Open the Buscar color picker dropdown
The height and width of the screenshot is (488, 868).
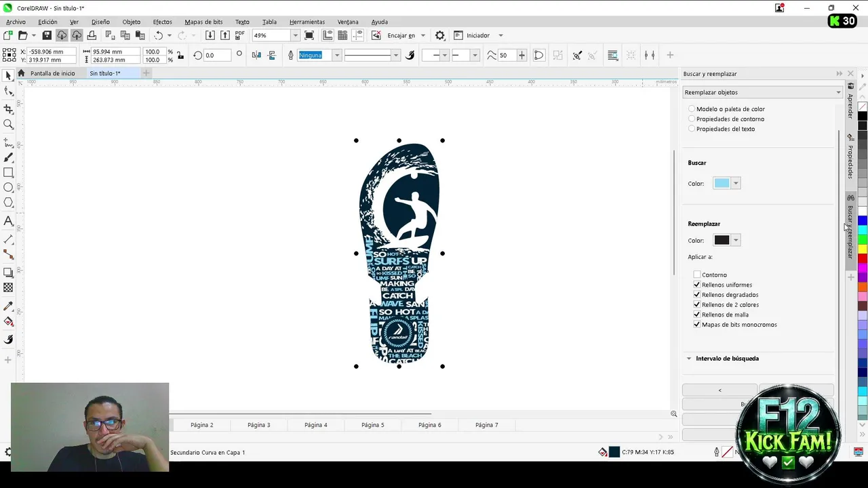point(736,183)
